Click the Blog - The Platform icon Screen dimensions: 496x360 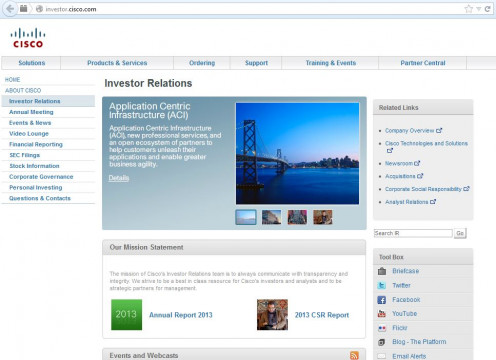[x=382, y=342]
